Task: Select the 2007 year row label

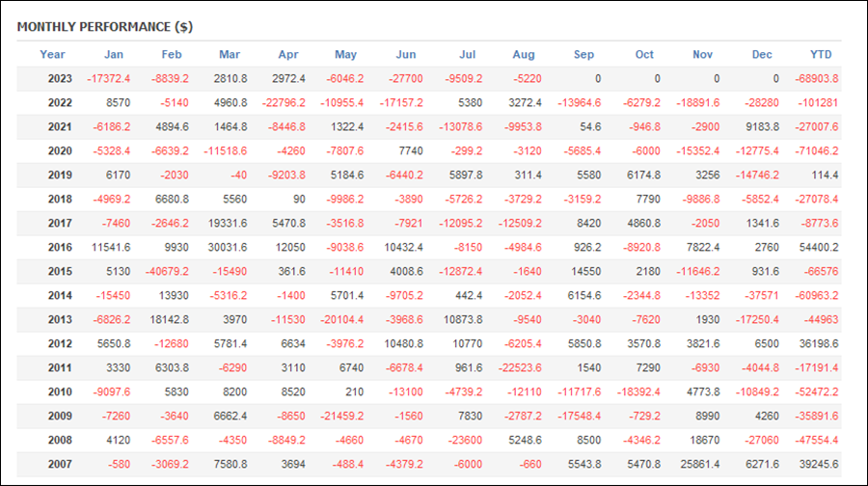Action: click(x=60, y=464)
